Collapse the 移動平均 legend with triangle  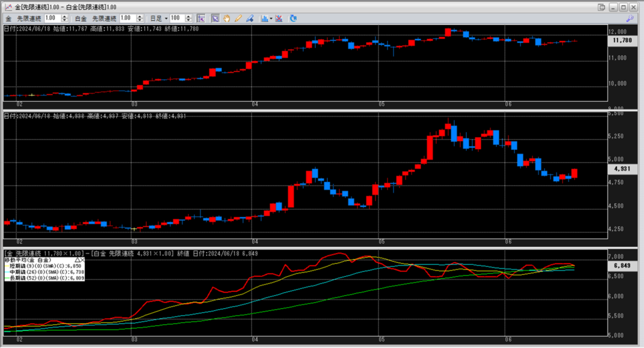click(77, 259)
